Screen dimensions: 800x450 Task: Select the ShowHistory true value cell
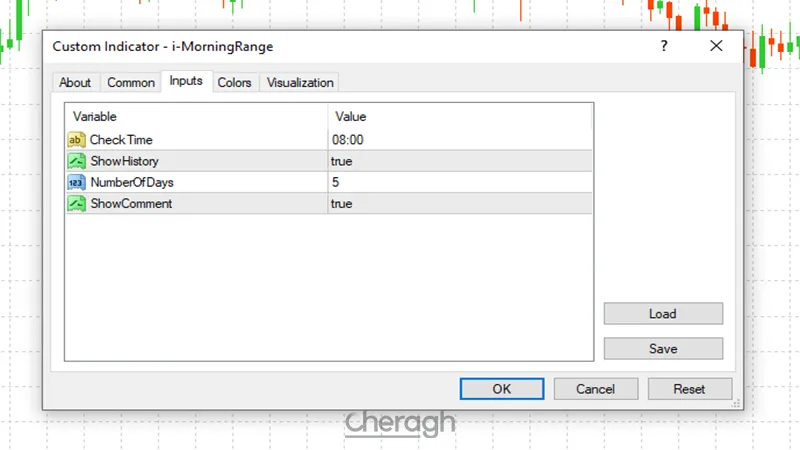pyautogui.click(x=460, y=161)
